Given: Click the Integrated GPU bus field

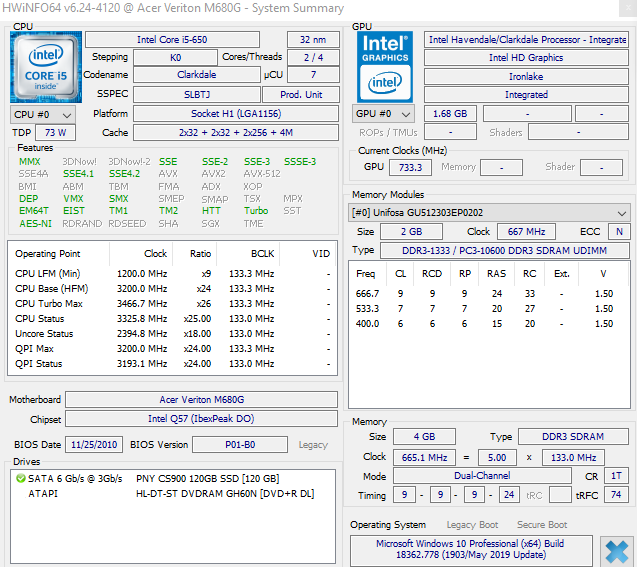Looking at the screenshot, I should [526, 95].
